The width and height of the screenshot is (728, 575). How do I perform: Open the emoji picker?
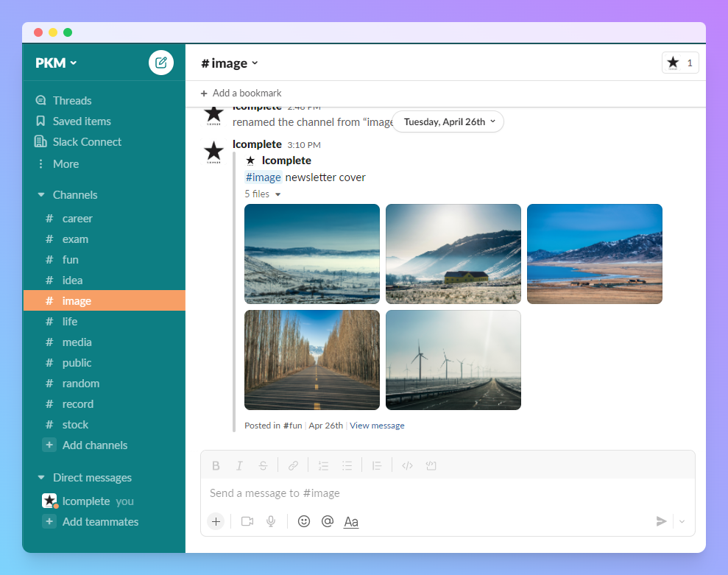[x=303, y=521]
